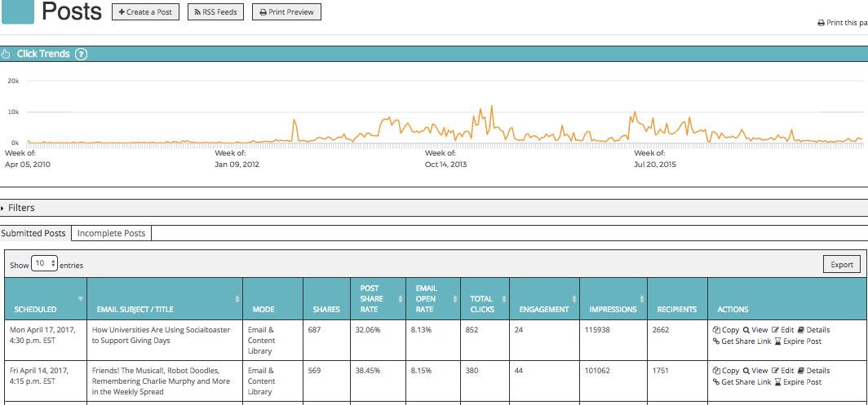Click the Export button
The height and width of the screenshot is (405, 868).
[x=841, y=265]
